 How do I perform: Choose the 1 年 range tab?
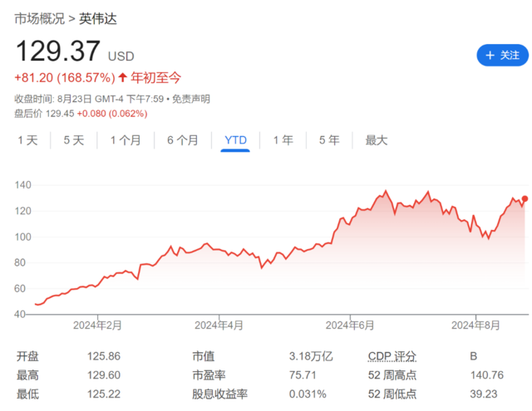point(283,140)
